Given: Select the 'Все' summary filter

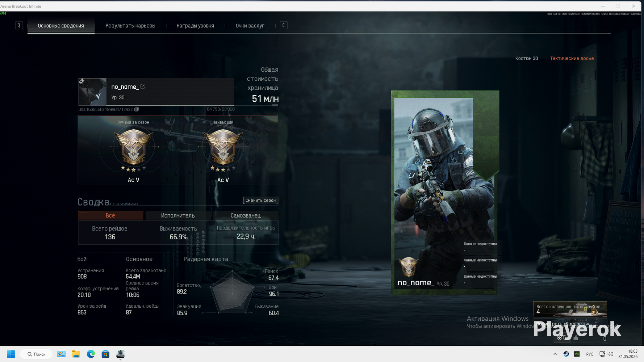Looking at the screenshot, I should (x=110, y=215).
